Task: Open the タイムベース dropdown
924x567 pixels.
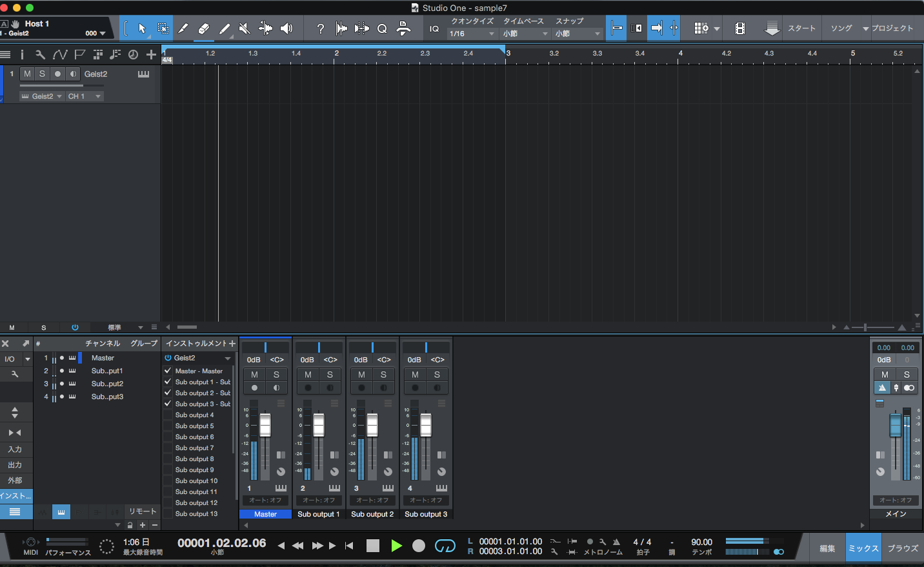Action: [525, 34]
